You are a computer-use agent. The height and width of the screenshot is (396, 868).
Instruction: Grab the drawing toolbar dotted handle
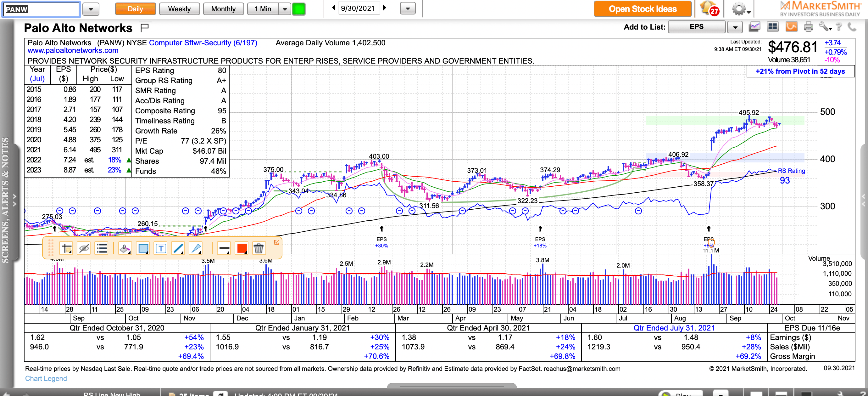click(51, 248)
